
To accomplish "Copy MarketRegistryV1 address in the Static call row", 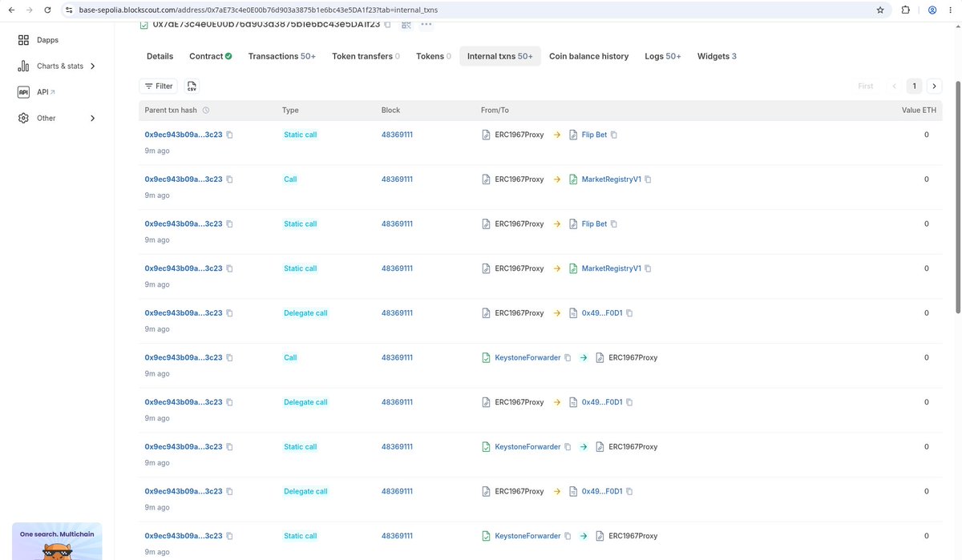I will click(648, 268).
